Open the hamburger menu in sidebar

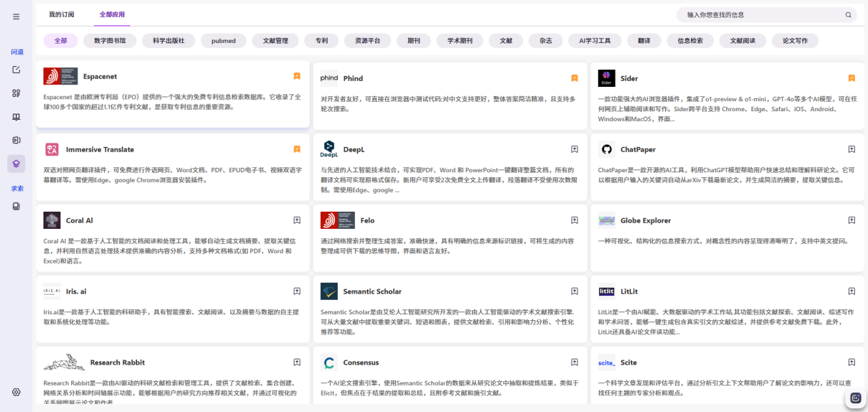pyautogui.click(x=16, y=17)
